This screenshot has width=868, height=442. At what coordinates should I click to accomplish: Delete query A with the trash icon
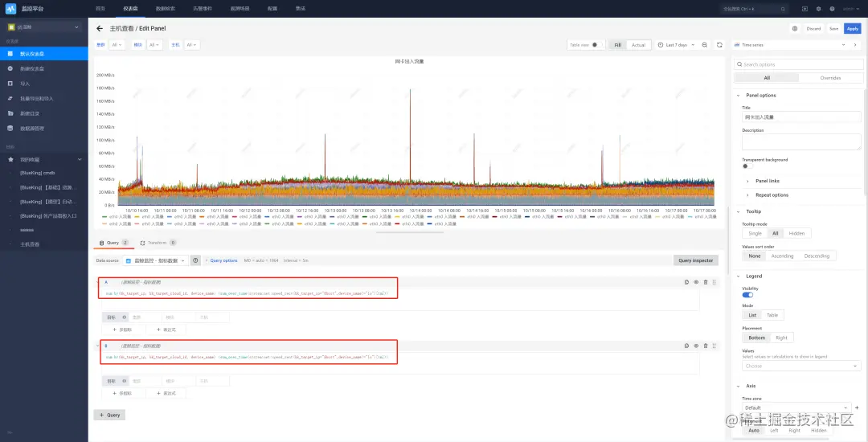pyautogui.click(x=706, y=282)
